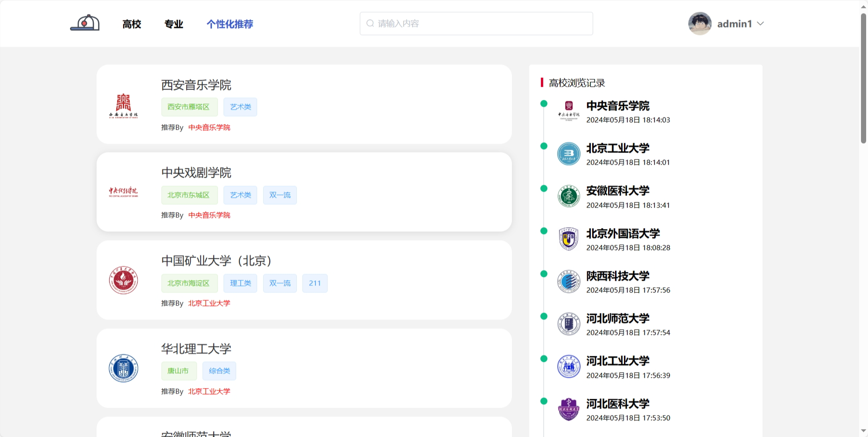Click 中央音乐学院 logo in browsing history
The width and height of the screenshot is (868, 437).
click(x=568, y=111)
